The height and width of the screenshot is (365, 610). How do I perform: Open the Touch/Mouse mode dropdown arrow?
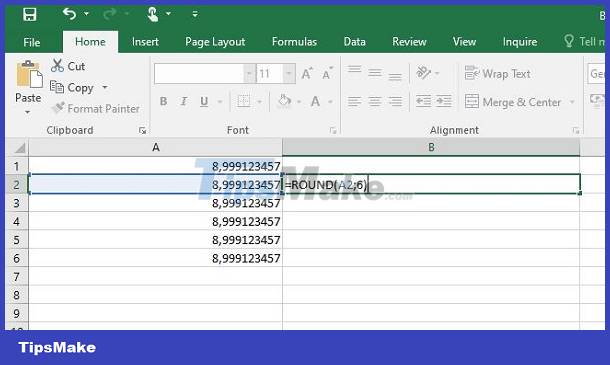pyautogui.click(x=168, y=14)
